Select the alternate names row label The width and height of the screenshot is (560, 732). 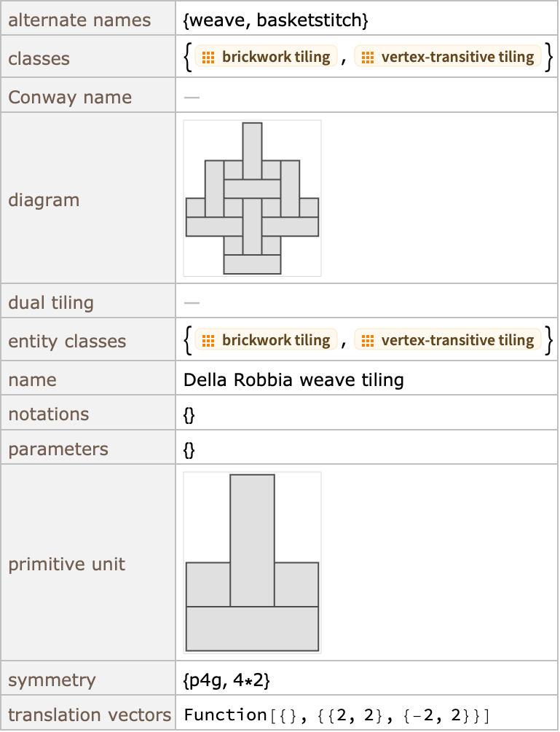(x=79, y=20)
